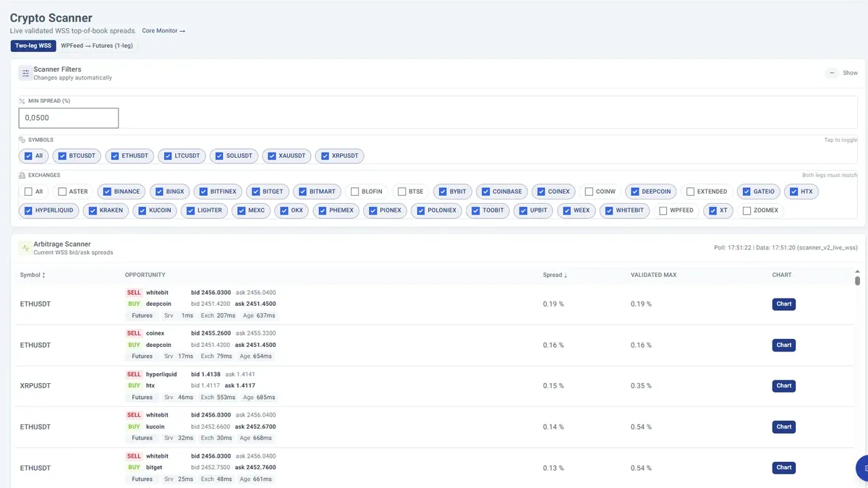Screen dimensions: 868x488
Task: Sort table by Spread column arrow
Action: tap(566, 275)
